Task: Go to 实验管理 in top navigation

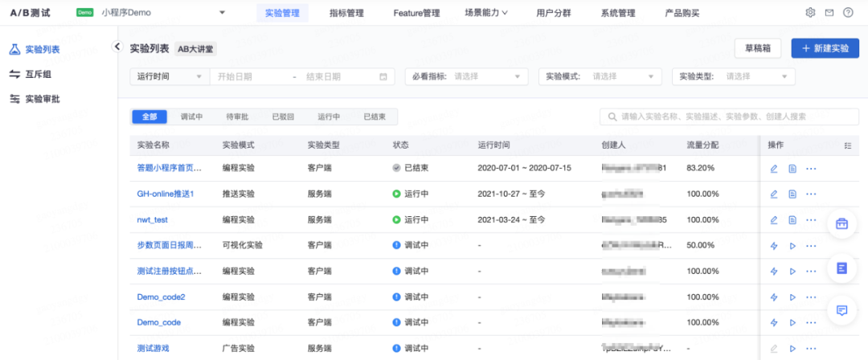Action: tap(282, 13)
